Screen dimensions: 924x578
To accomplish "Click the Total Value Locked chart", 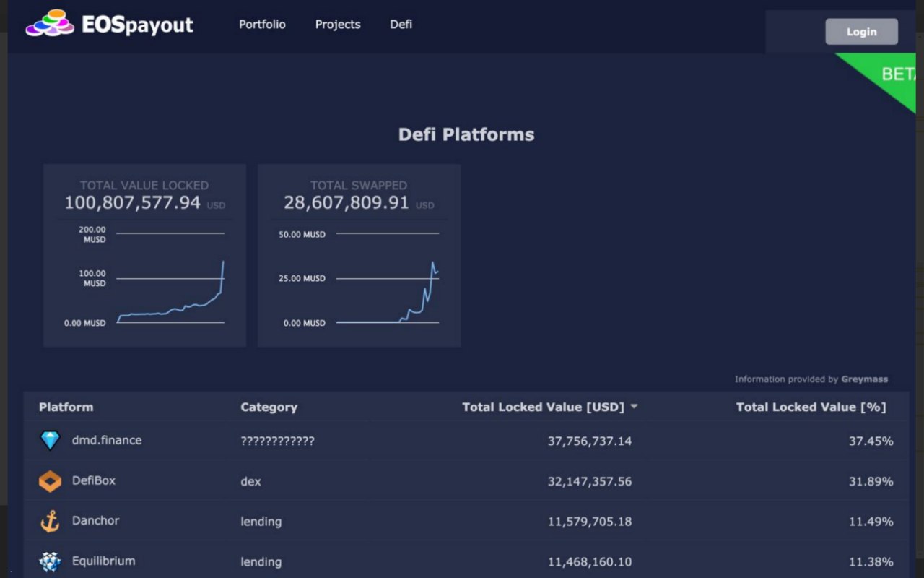I will point(170,278).
